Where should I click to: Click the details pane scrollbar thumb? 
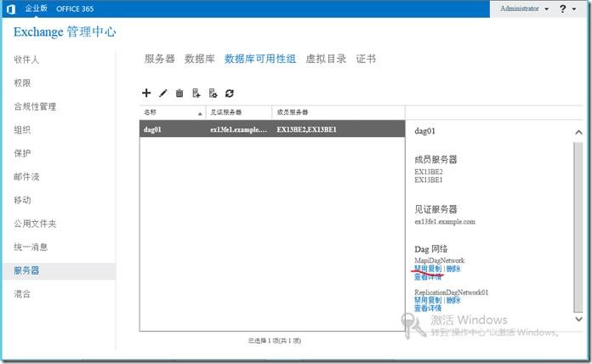pyautogui.click(x=578, y=227)
